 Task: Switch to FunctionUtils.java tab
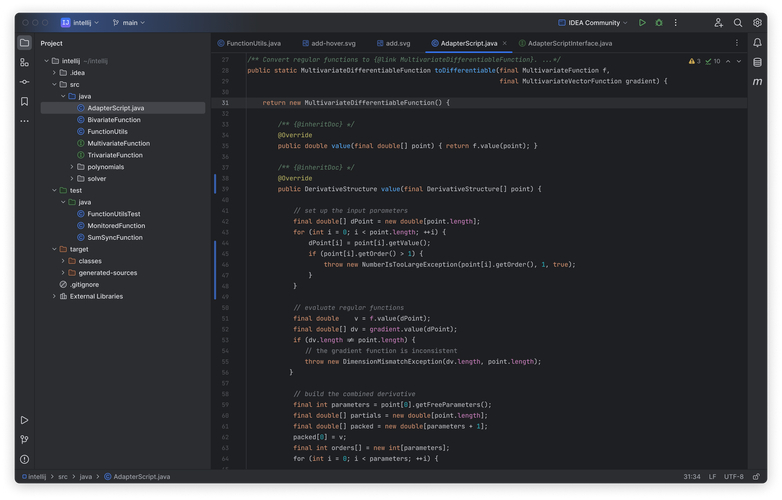[249, 43]
